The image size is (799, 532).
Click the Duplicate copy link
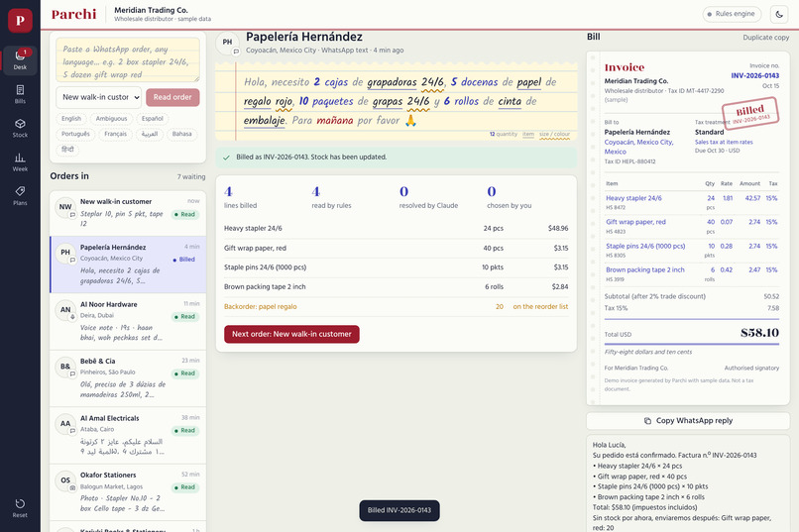[x=766, y=38]
